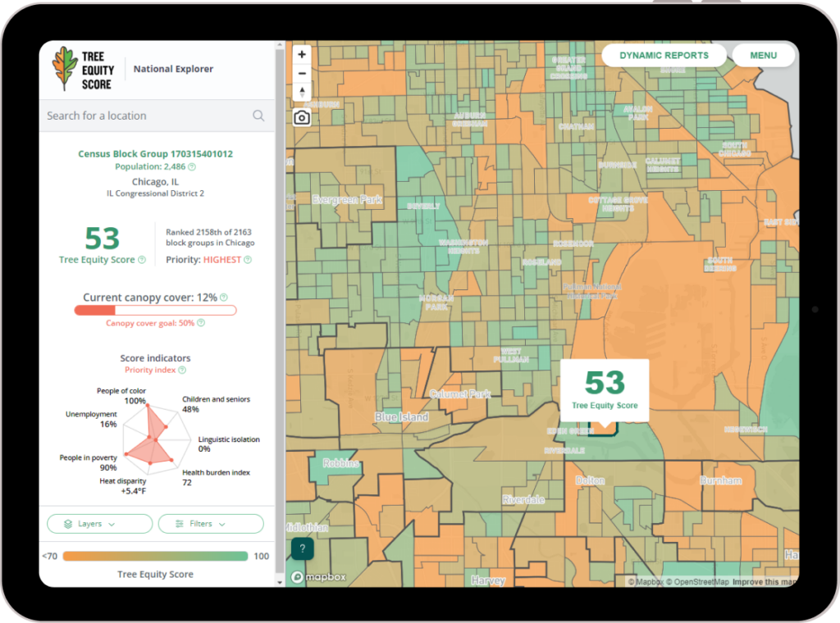Click the Tree Equity Score leaf logo
Viewport: 840px width, 623px height.
pos(64,69)
